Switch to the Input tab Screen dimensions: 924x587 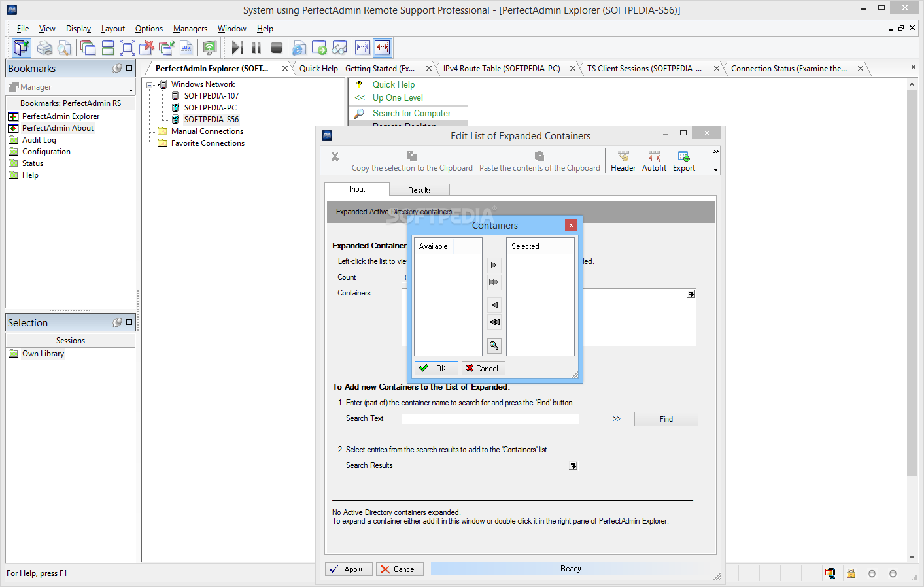point(357,189)
